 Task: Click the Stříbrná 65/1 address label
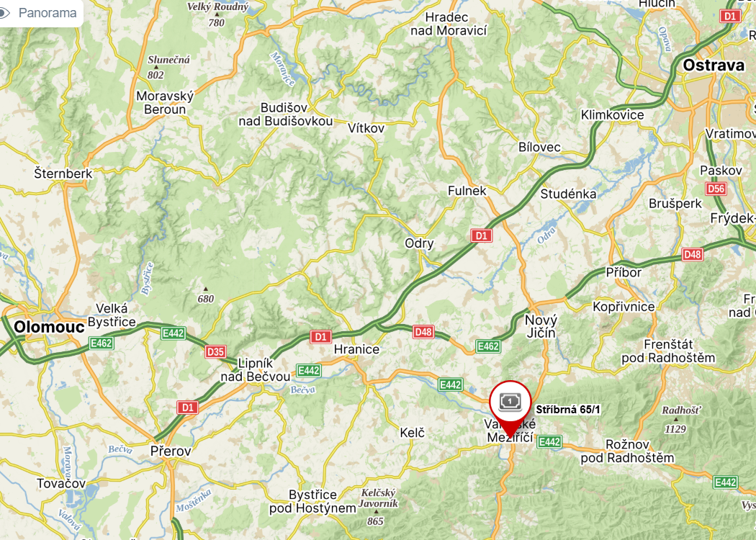click(568, 410)
